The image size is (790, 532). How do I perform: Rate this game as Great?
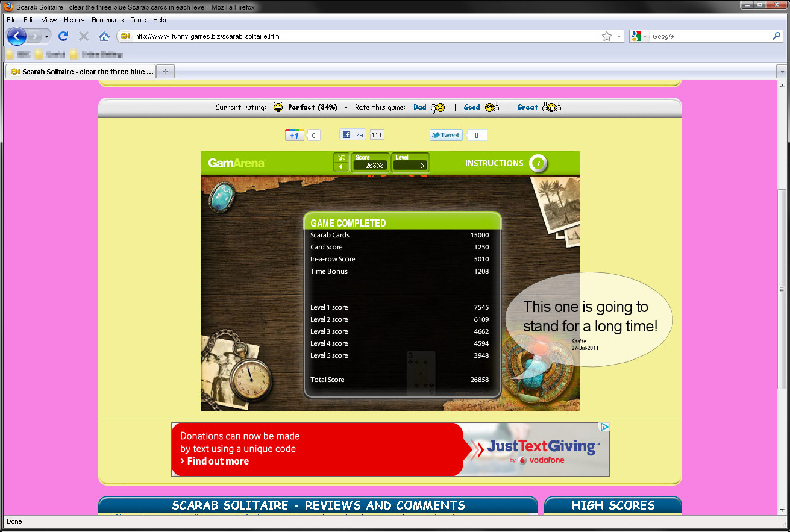point(527,107)
